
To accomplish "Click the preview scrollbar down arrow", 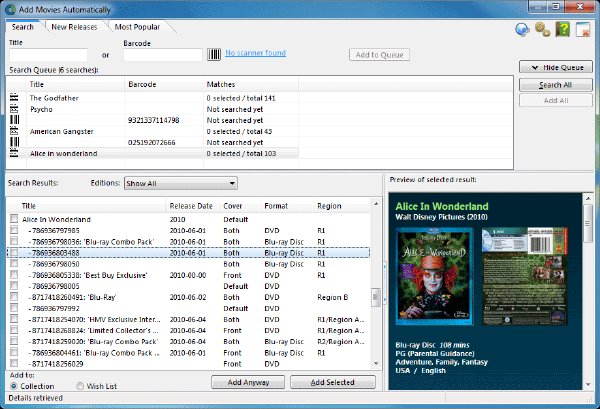I will pos(588,385).
